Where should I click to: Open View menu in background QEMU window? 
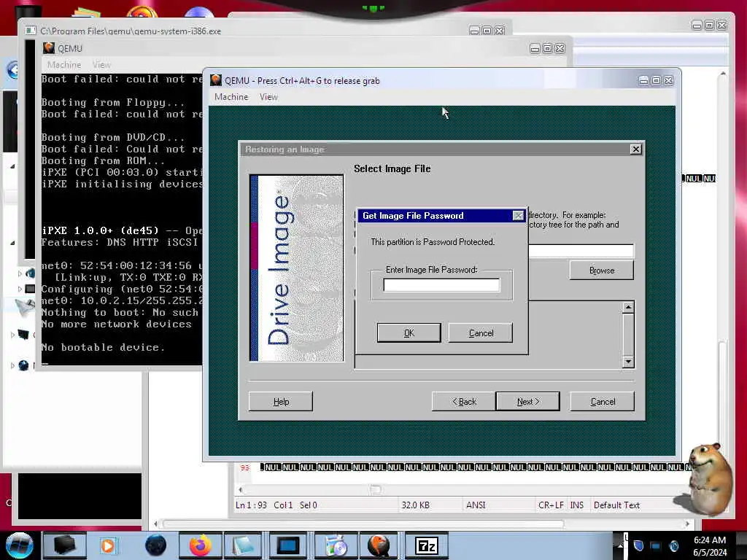101,64
